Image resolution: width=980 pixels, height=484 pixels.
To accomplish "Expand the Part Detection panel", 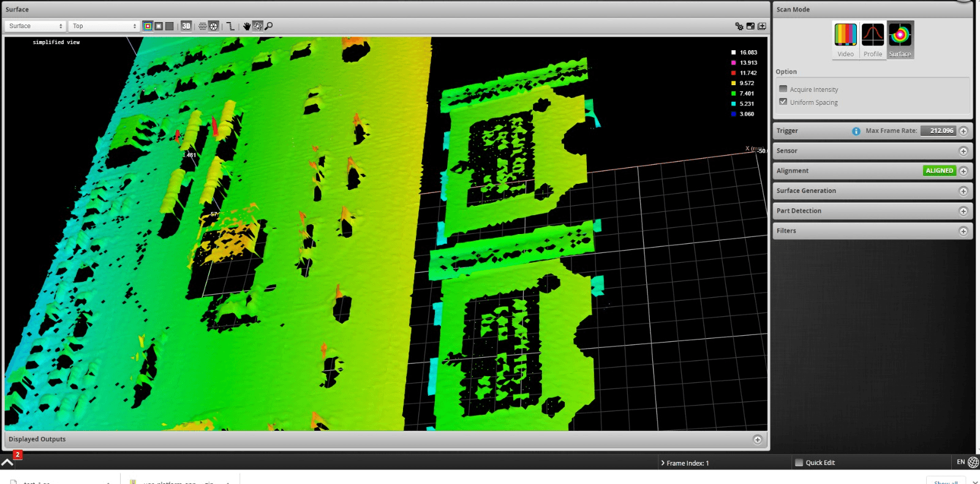I will 963,211.
